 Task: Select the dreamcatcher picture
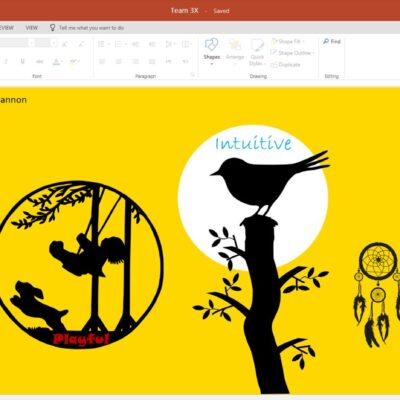click(x=377, y=295)
